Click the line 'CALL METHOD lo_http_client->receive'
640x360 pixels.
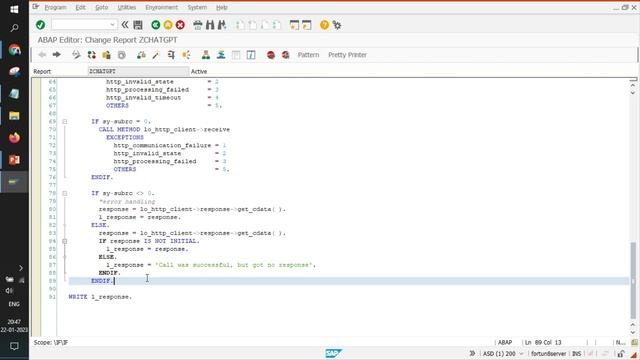(x=164, y=129)
